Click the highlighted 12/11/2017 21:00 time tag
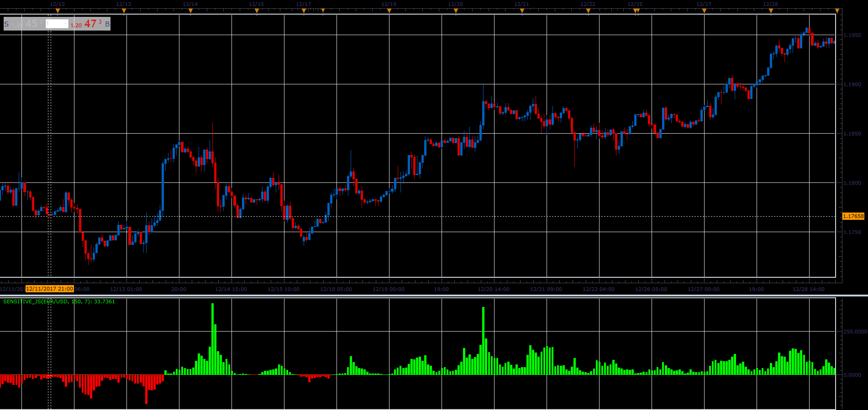The height and width of the screenshot is (410, 868). point(50,289)
